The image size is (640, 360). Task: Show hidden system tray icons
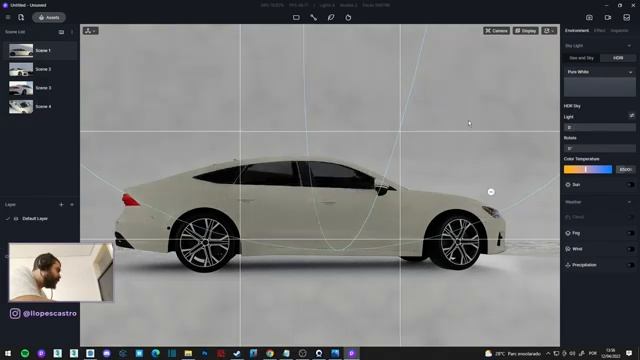tap(548, 353)
